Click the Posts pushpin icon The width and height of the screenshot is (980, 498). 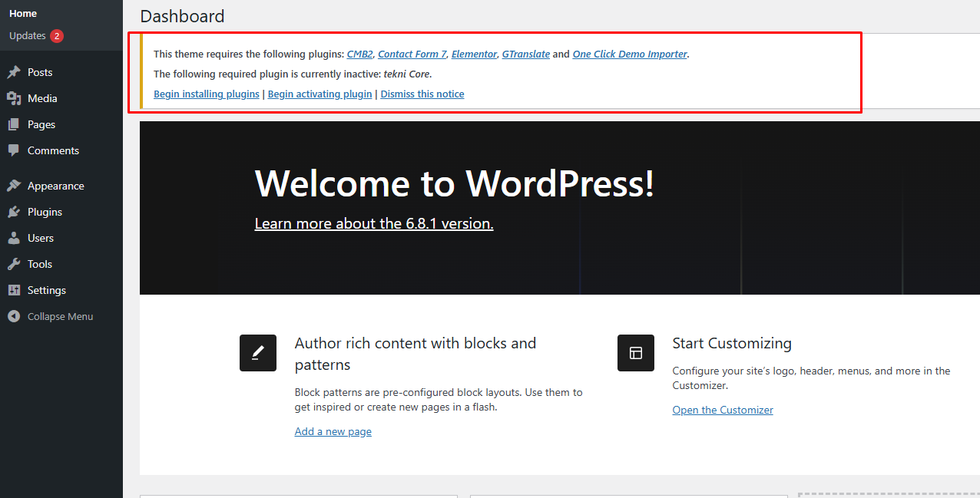pos(14,72)
